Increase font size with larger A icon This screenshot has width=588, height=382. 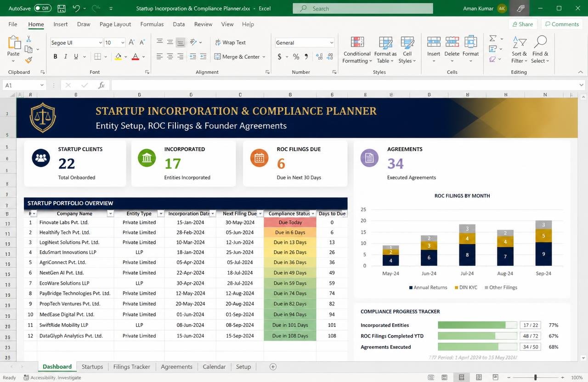coord(132,42)
